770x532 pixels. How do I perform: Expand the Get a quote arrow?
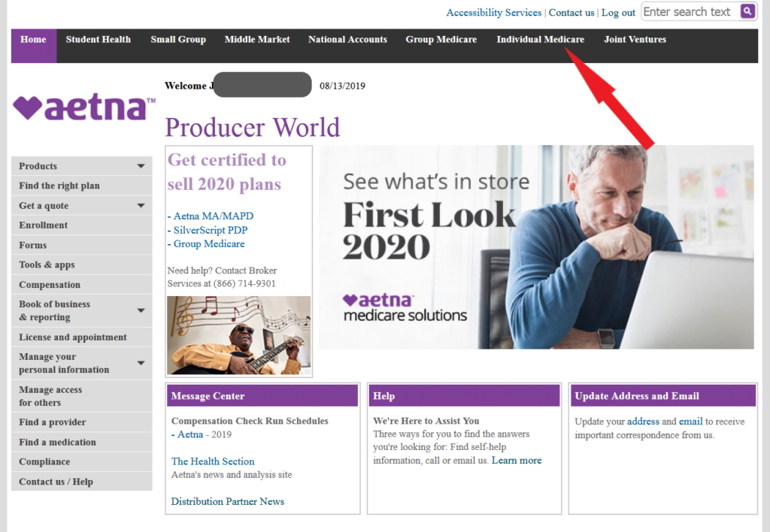141,206
